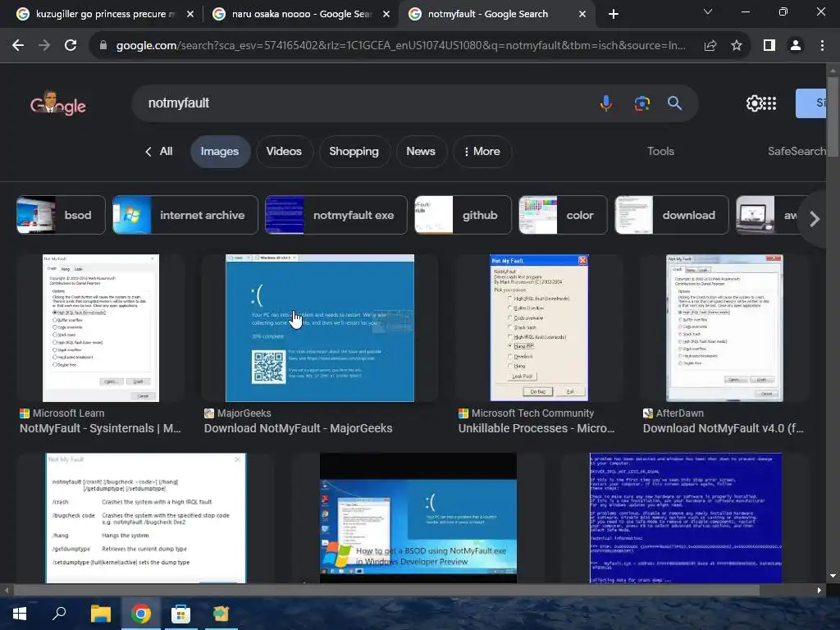Filter images by bsod chip

point(61,215)
